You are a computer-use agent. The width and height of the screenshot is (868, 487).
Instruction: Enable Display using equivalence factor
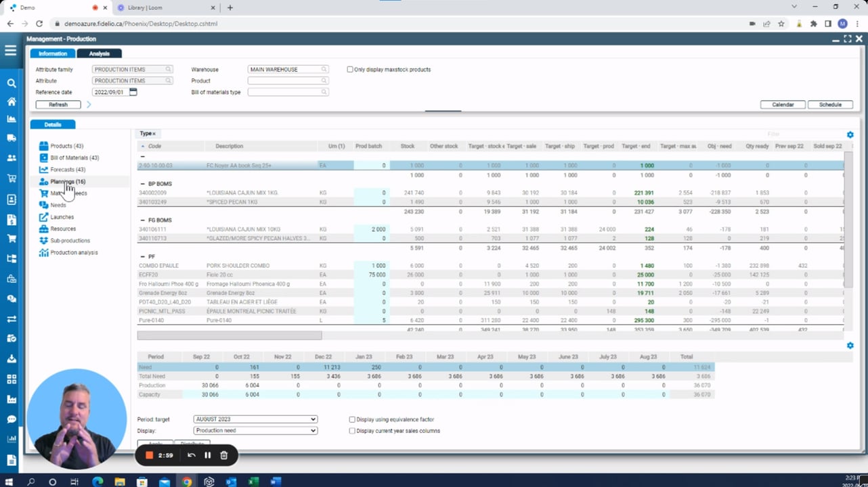tap(352, 419)
